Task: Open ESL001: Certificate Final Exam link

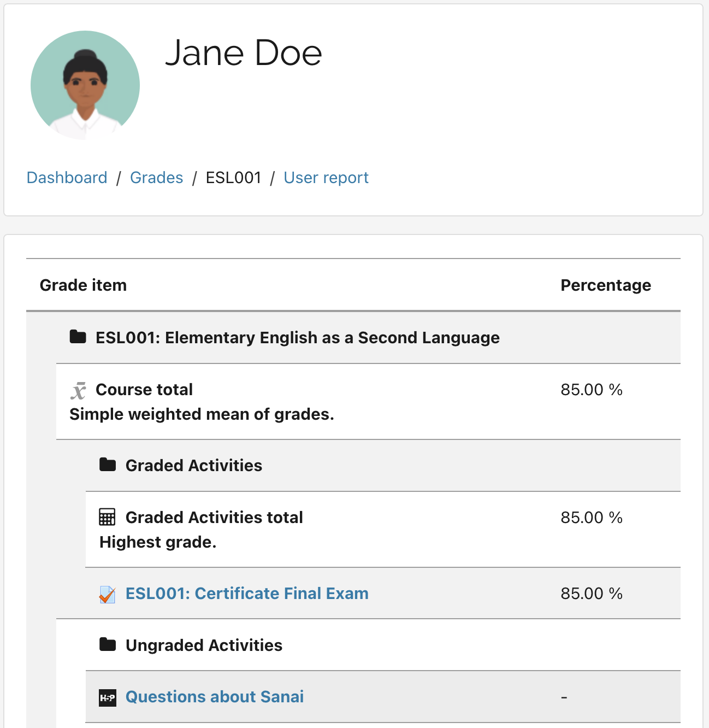Action: tap(247, 594)
